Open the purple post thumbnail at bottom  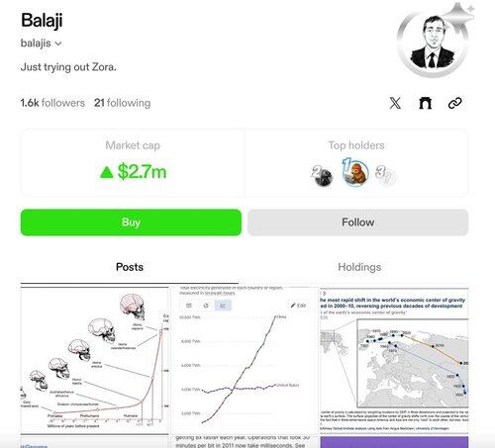pyautogui.click(x=394, y=442)
